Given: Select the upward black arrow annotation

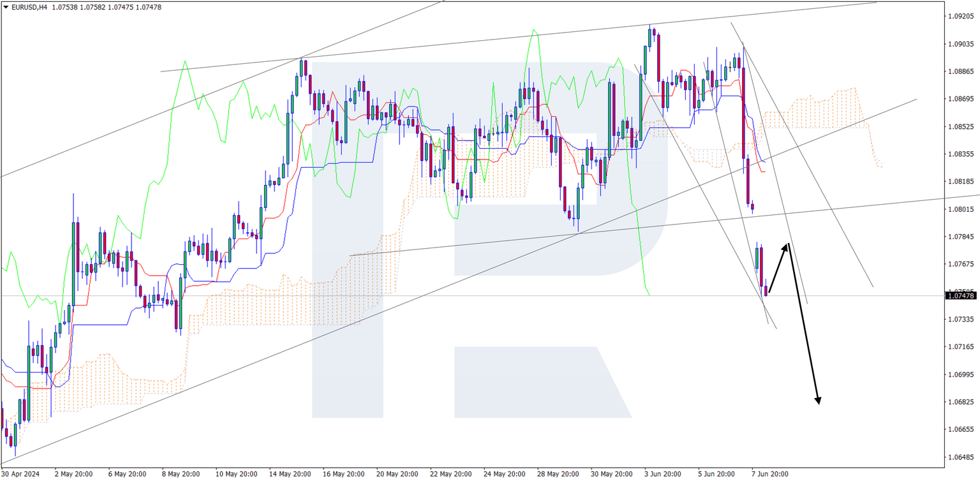Looking at the screenshot, I should (777, 268).
